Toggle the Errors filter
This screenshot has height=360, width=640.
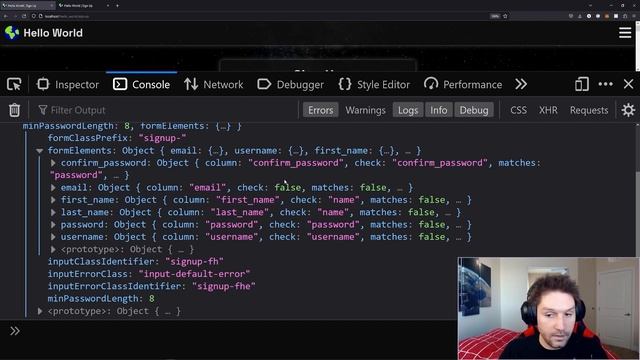coord(320,110)
